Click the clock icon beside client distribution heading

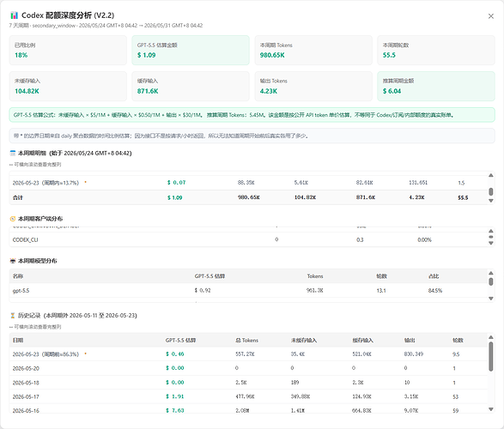(x=13, y=219)
